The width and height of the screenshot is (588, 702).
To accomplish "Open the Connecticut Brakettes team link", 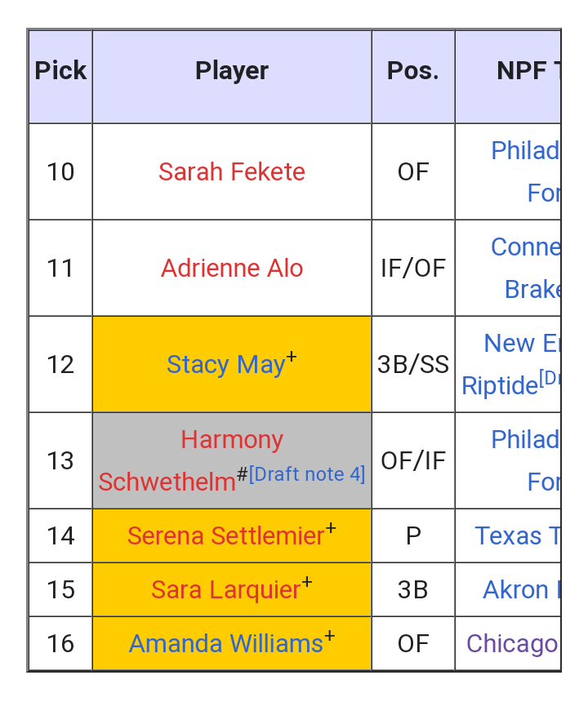I will [526, 268].
